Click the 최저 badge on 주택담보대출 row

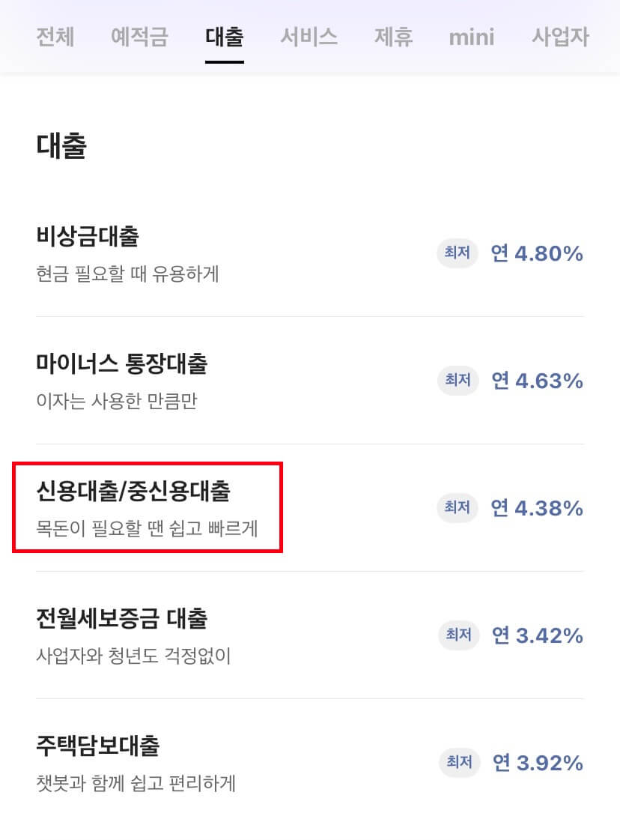pyautogui.click(x=458, y=763)
